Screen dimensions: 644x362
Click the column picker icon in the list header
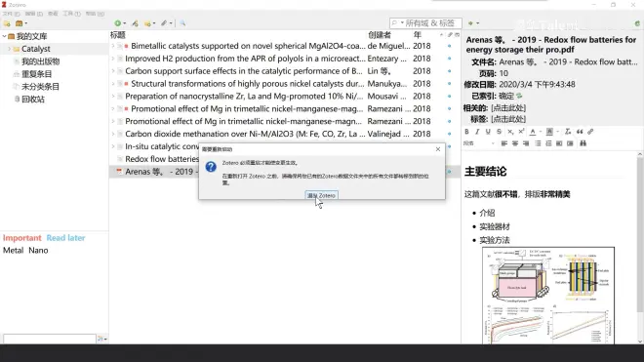click(x=457, y=35)
